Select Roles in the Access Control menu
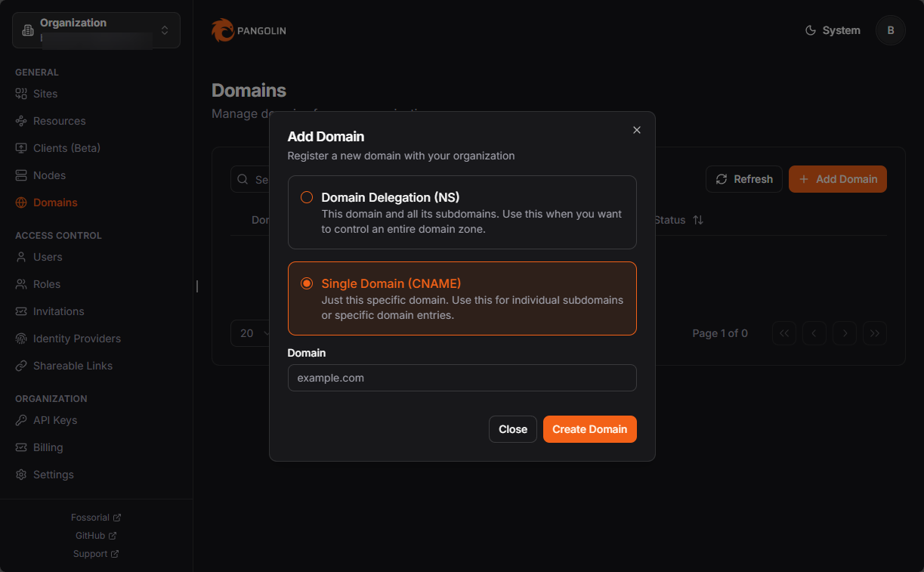924x572 pixels. coord(46,284)
